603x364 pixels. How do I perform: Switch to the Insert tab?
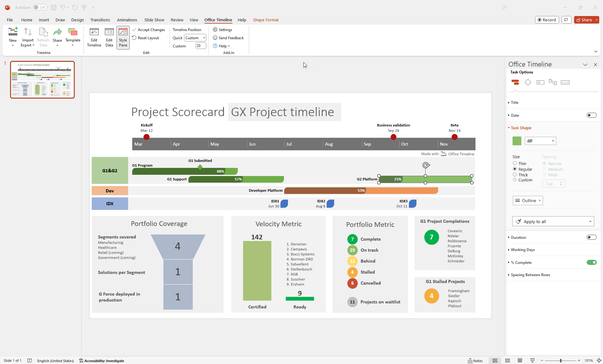(x=44, y=20)
